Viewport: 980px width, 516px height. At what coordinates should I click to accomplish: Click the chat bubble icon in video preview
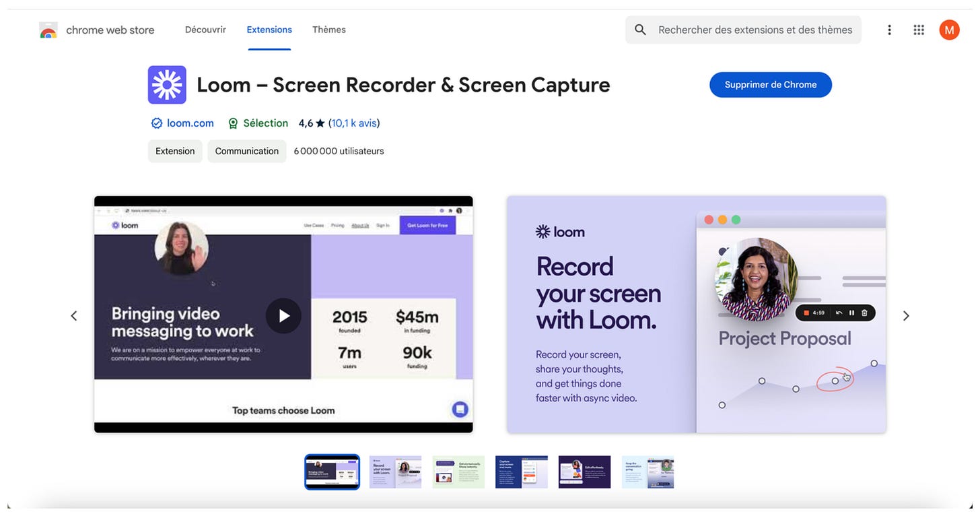pos(460,409)
